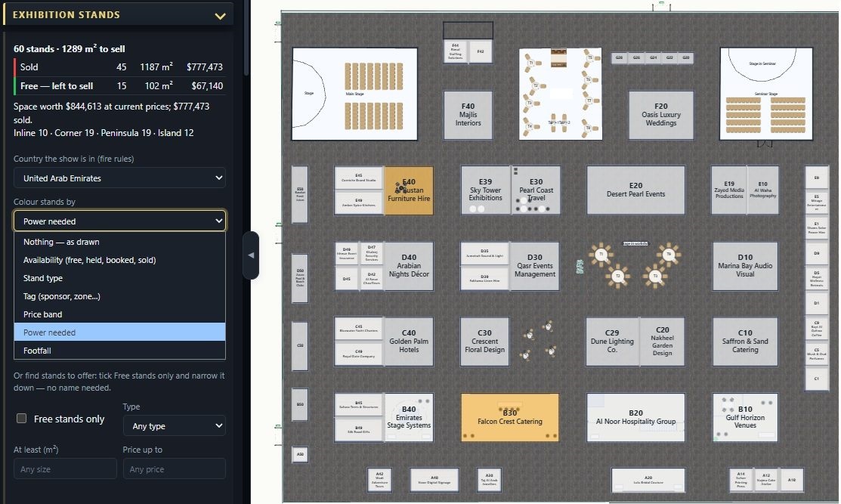Open the country fire rules dropdown
The width and height of the screenshot is (841, 504).
coord(119,178)
